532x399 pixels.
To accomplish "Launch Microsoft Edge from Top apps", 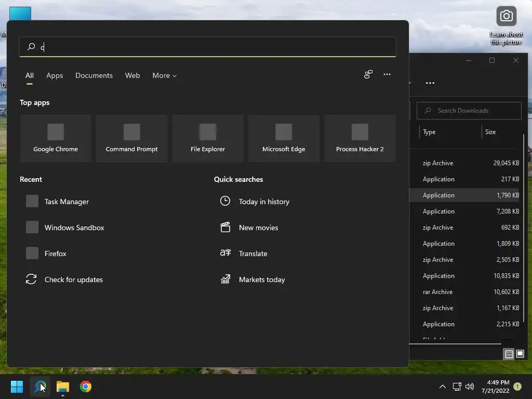I will coord(284,138).
